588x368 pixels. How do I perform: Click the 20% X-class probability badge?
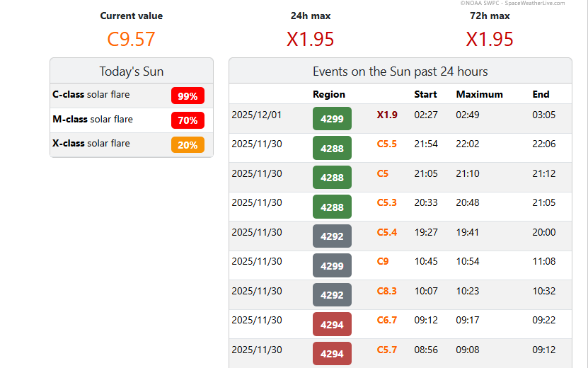188,145
